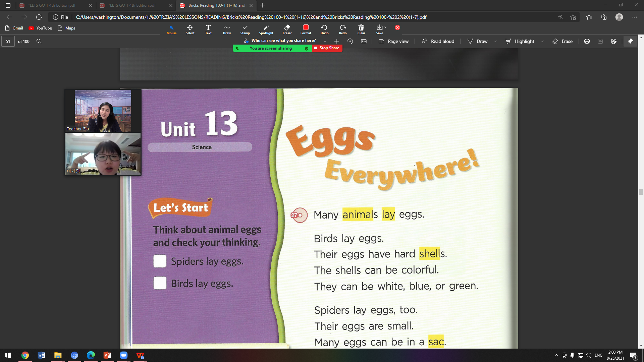The width and height of the screenshot is (644, 362).
Task: Click Save as icon in PDF toolbar
Action: pyautogui.click(x=614, y=41)
